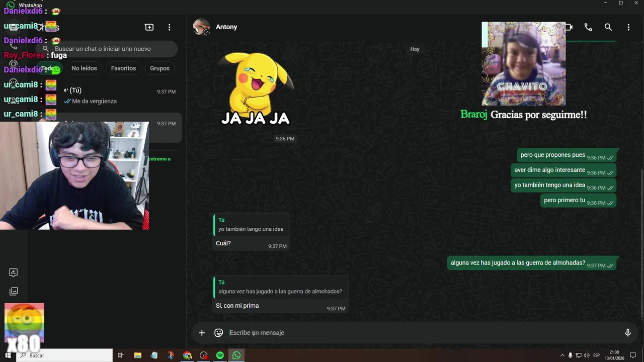644x362 pixels.
Task: Select message pero que propones pues
Action: click(x=567, y=155)
